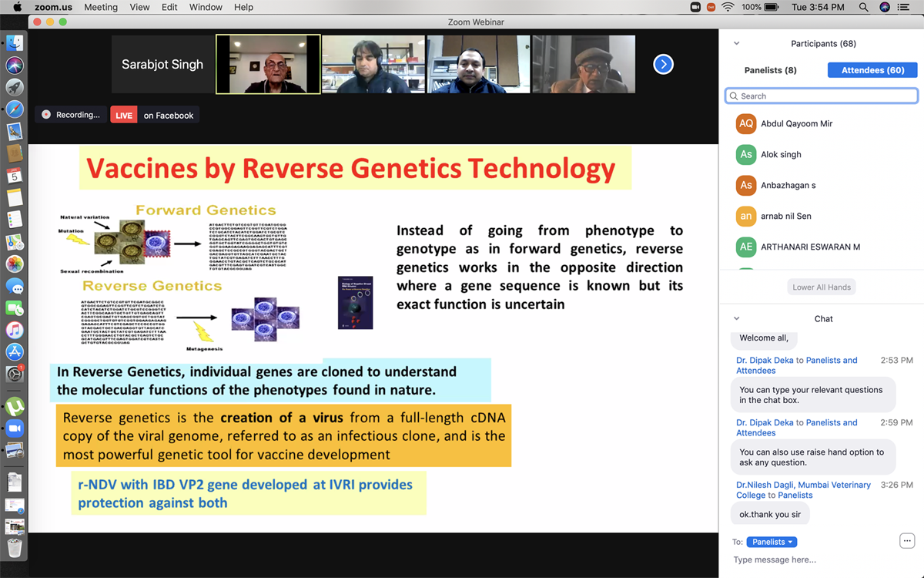
Task: Open Messages app in the dock
Action: [x=15, y=286]
